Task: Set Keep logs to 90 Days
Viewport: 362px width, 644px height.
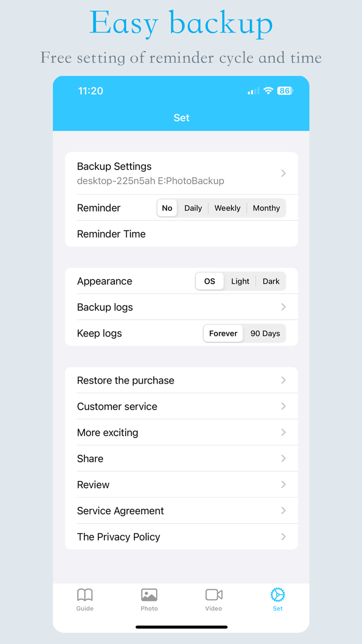Action: [x=265, y=333]
